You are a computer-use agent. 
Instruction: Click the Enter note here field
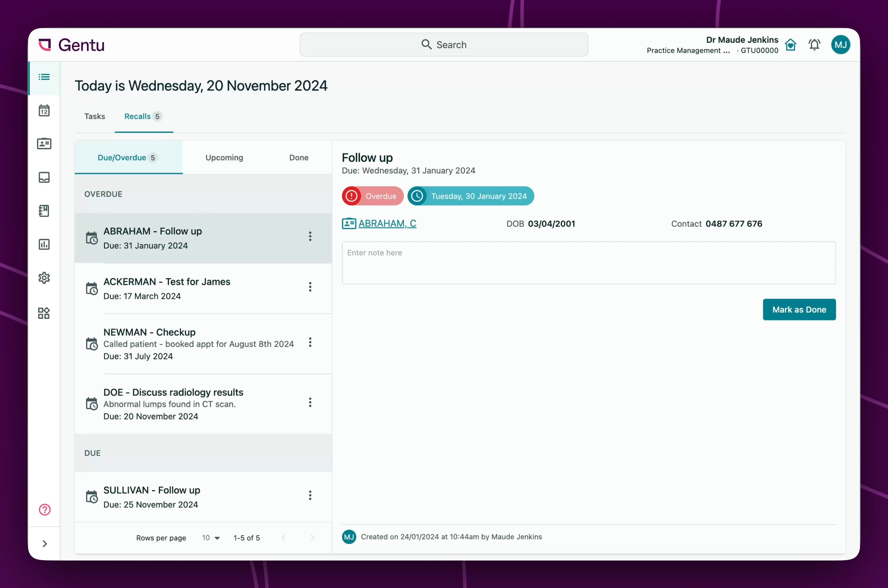588,262
